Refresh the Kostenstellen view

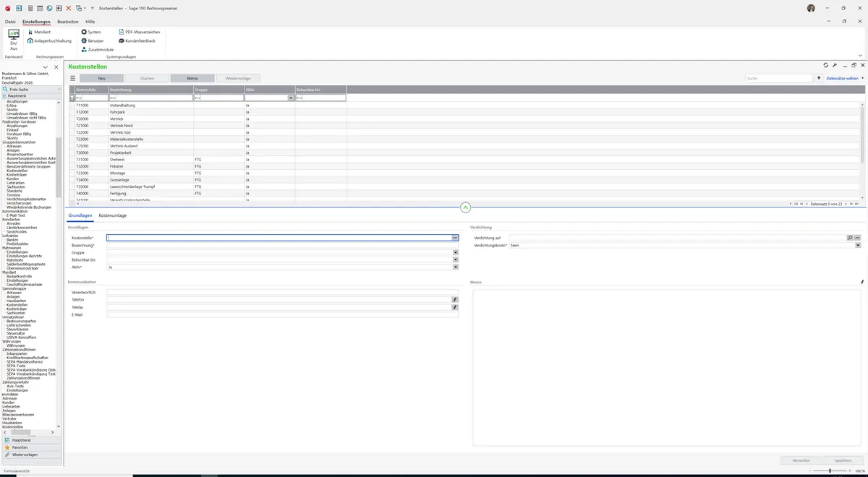tap(826, 65)
